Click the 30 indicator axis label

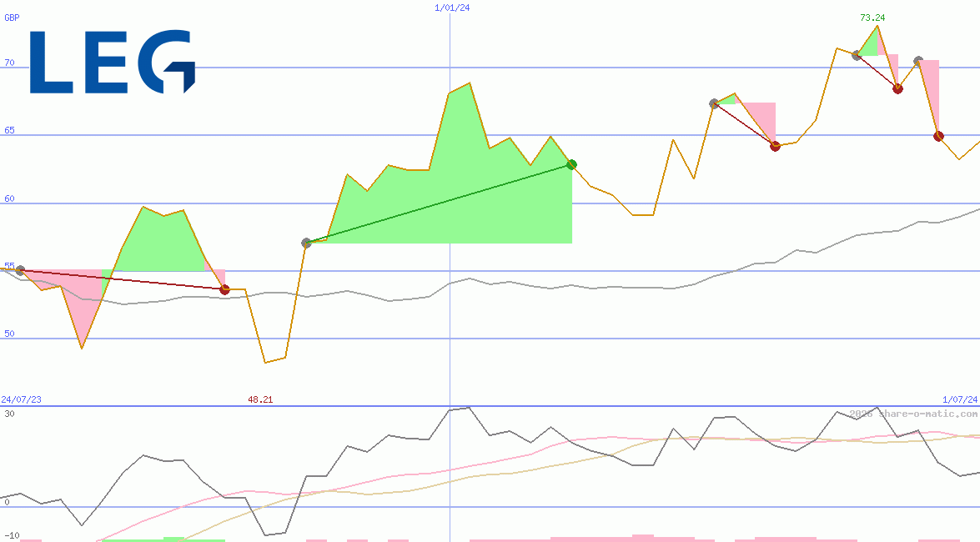(x=9, y=414)
